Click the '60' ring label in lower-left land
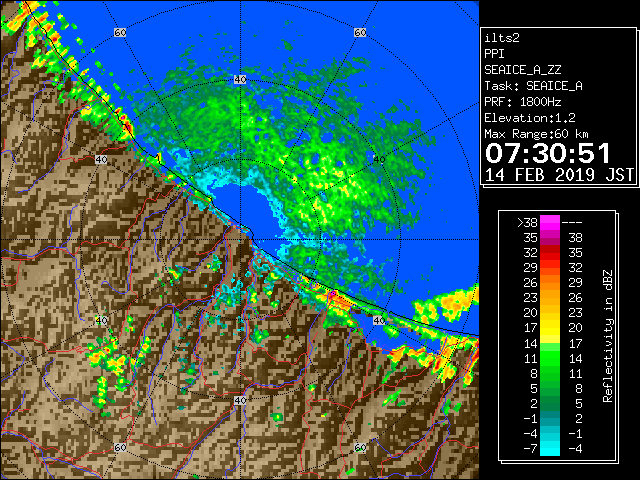The height and width of the screenshot is (480, 640). [120, 447]
